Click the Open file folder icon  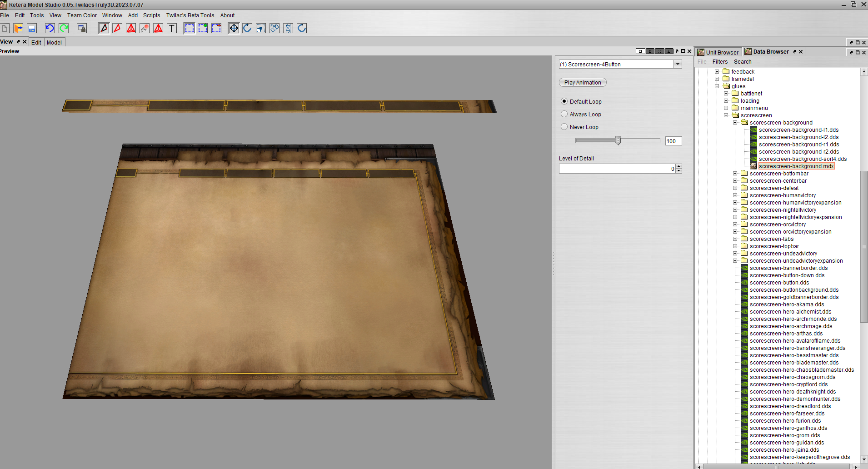click(18, 28)
